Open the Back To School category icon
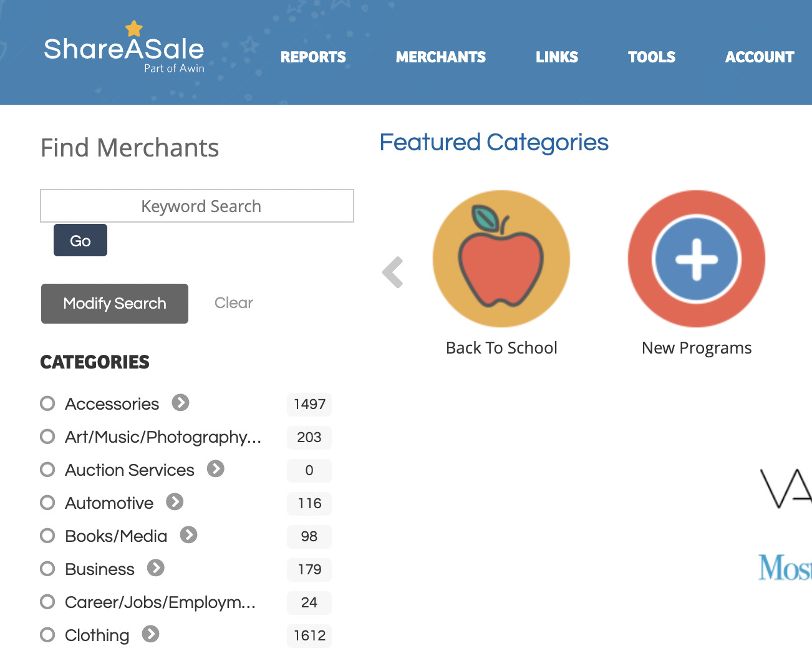The height and width of the screenshot is (656, 812). [x=501, y=258]
